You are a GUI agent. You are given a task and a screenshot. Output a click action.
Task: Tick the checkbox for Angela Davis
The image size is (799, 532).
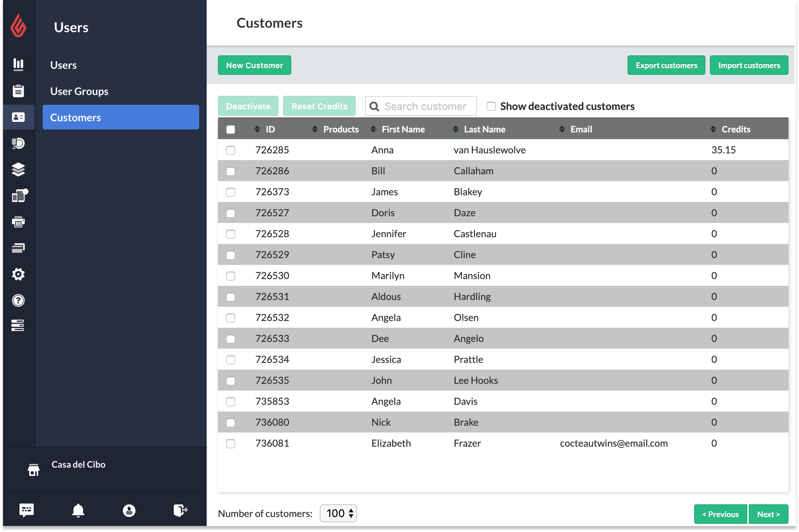point(231,402)
